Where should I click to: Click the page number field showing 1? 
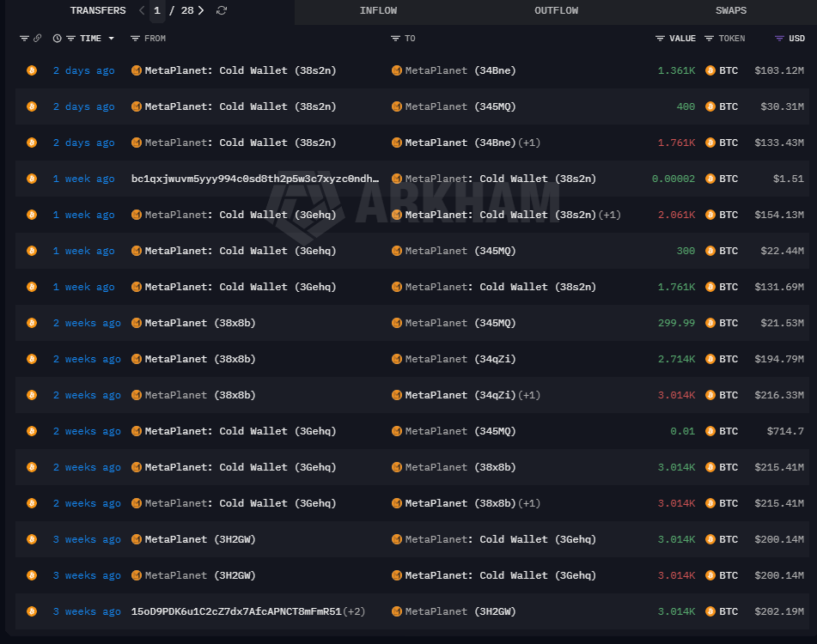[156, 11]
